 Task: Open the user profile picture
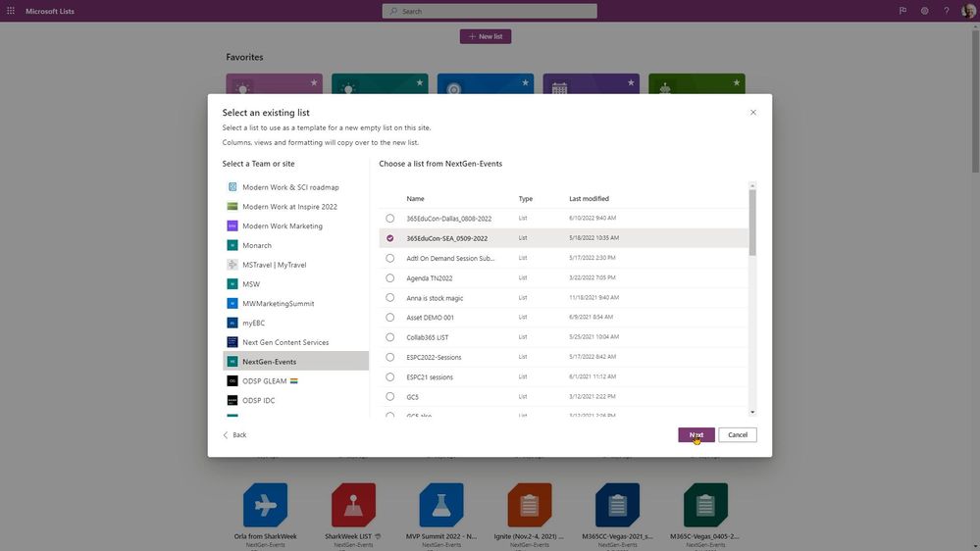pos(968,11)
